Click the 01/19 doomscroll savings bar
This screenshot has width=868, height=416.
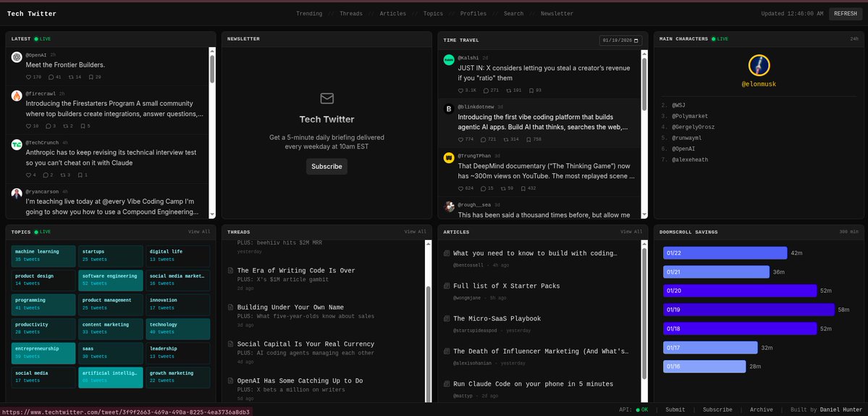pyautogui.click(x=749, y=309)
